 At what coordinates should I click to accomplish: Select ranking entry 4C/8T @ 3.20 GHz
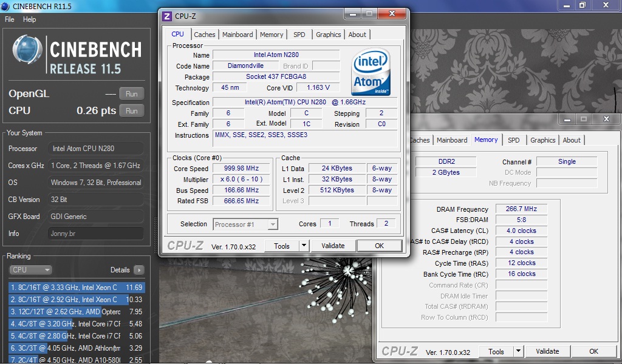click(x=76, y=323)
